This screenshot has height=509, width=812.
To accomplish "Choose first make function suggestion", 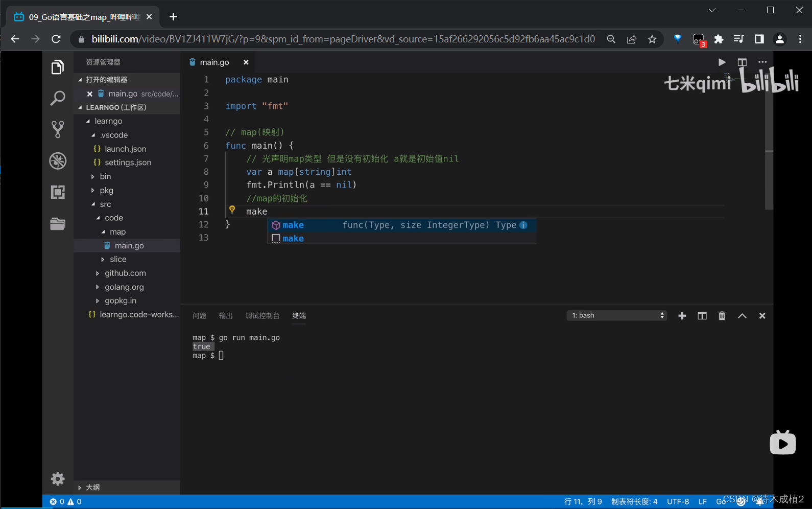I will click(402, 225).
